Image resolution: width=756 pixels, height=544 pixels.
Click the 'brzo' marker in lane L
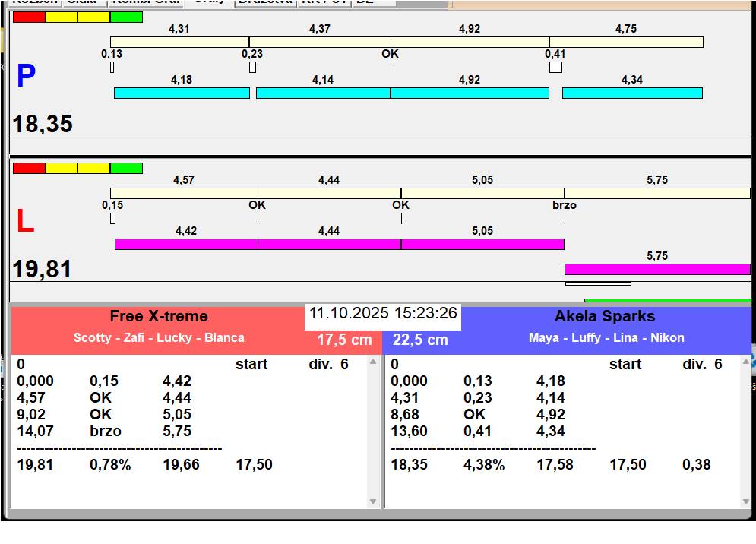[564, 205]
